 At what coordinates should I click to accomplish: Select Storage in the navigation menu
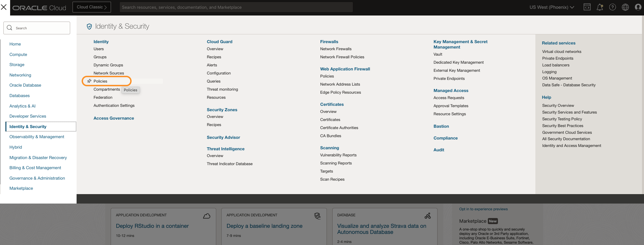(x=17, y=65)
